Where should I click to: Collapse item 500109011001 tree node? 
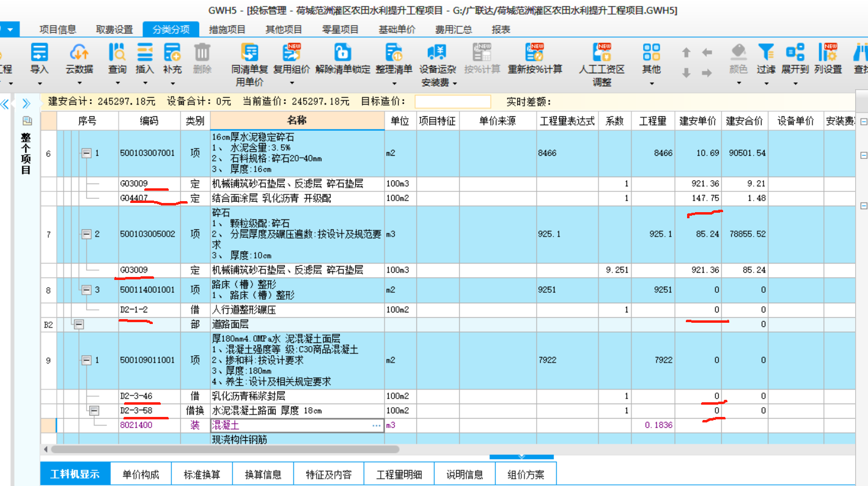(x=86, y=361)
